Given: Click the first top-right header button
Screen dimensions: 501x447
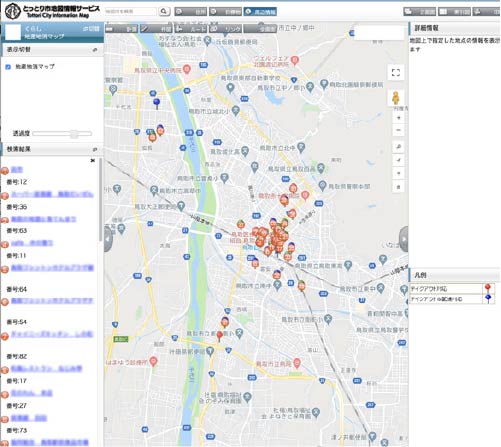Looking at the screenshot, I should pyautogui.click(x=420, y=12).
